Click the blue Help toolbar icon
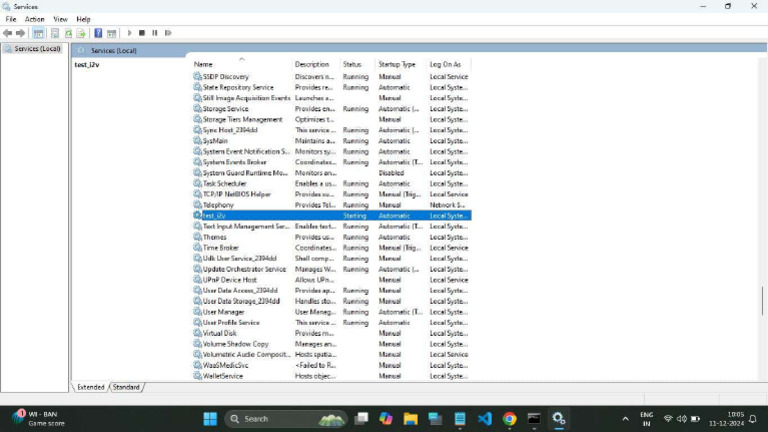The height and width of the screenshot is (432, 768). [98, 33]
